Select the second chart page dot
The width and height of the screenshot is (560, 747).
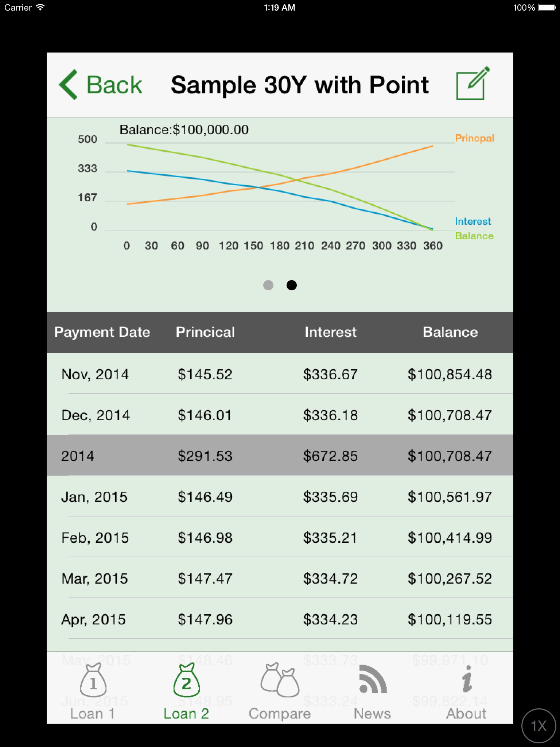pyautogui.click(x=292, y=285)
